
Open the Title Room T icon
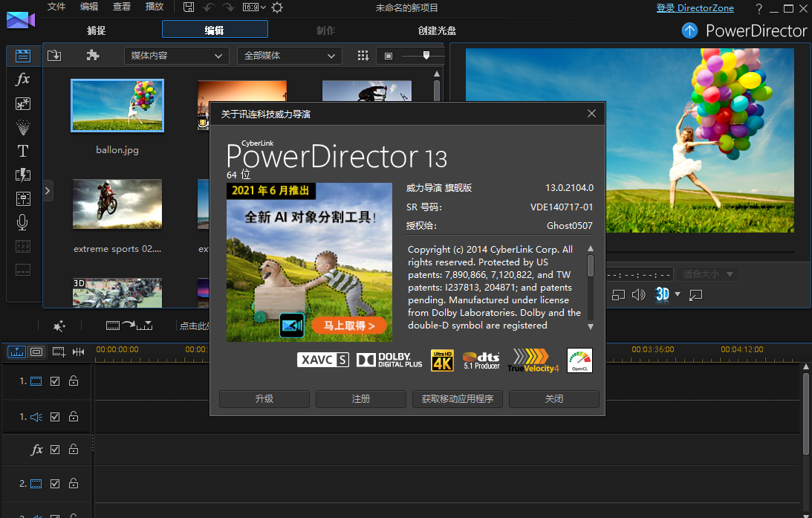(x=23, y=152)
